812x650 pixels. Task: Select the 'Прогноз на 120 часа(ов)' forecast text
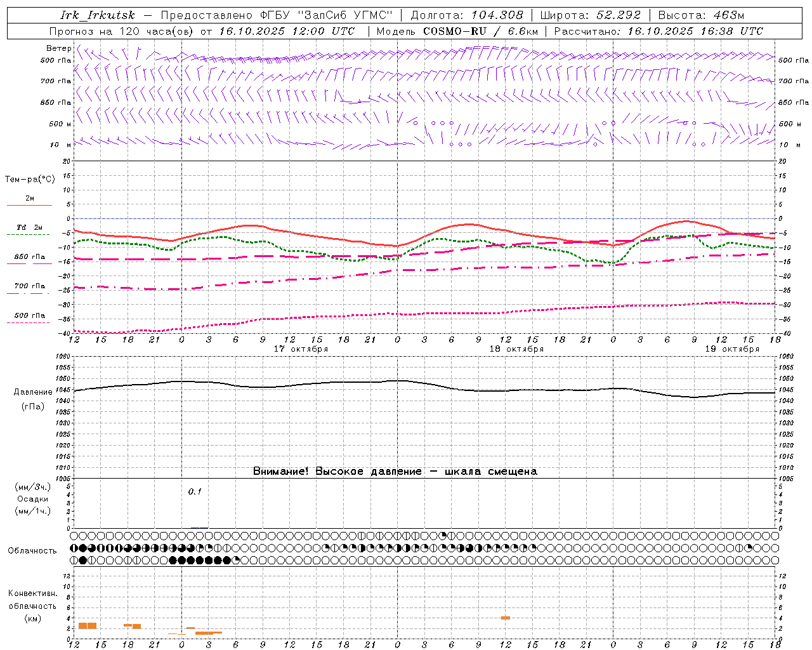point(122,31)
